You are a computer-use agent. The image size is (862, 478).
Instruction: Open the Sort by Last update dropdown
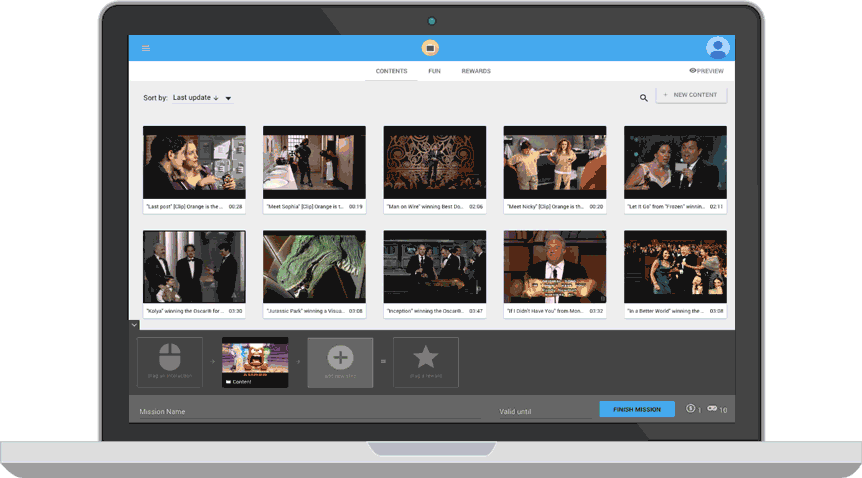point(202,98)
